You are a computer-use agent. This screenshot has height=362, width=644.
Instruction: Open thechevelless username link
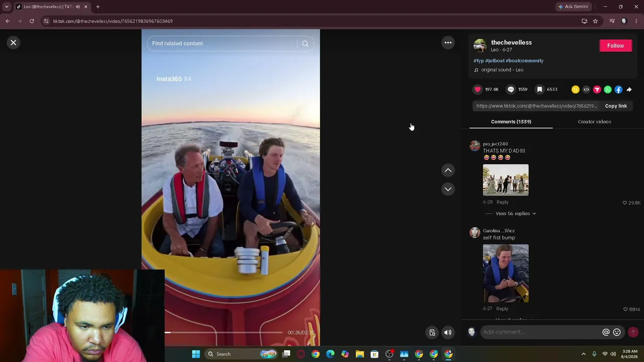[x=511, y=43]
